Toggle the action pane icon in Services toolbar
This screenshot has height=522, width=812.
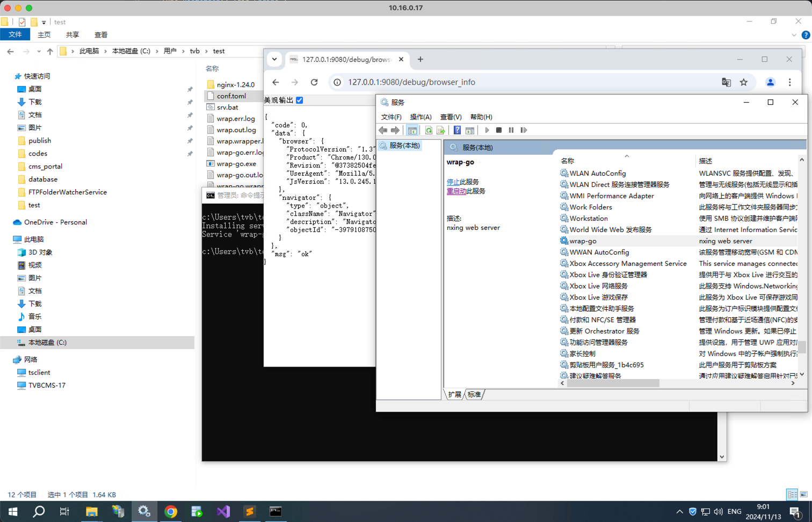(470, 130)
